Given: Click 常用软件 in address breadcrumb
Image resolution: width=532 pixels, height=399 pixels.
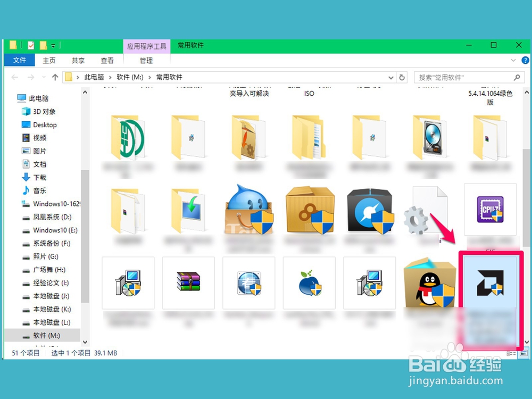Looking at the screenshot, I should [169, 77].
